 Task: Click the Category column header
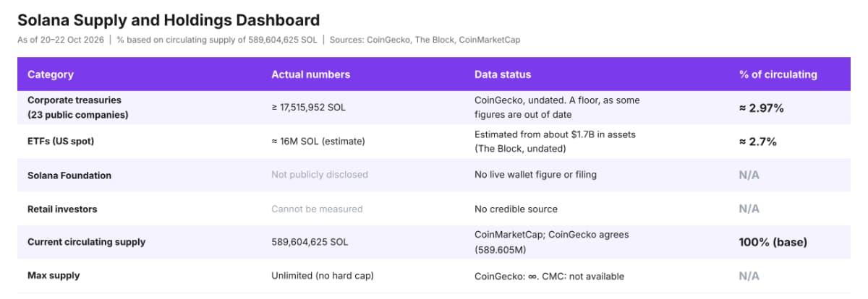[51, 74]
